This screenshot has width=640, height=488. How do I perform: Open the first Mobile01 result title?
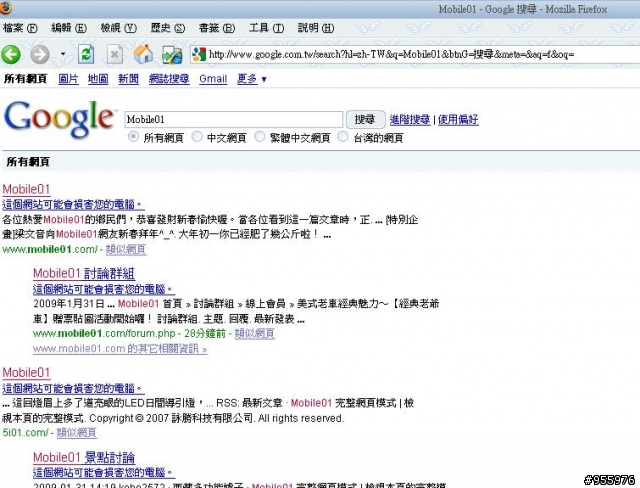coord(26,189)
